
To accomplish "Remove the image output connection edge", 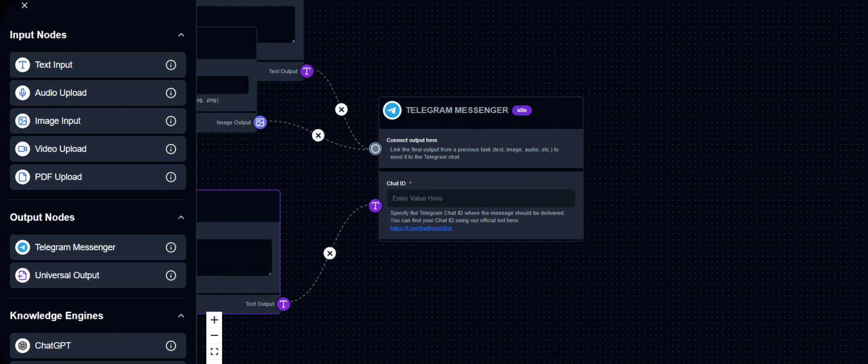I will [x=318, y=135].
